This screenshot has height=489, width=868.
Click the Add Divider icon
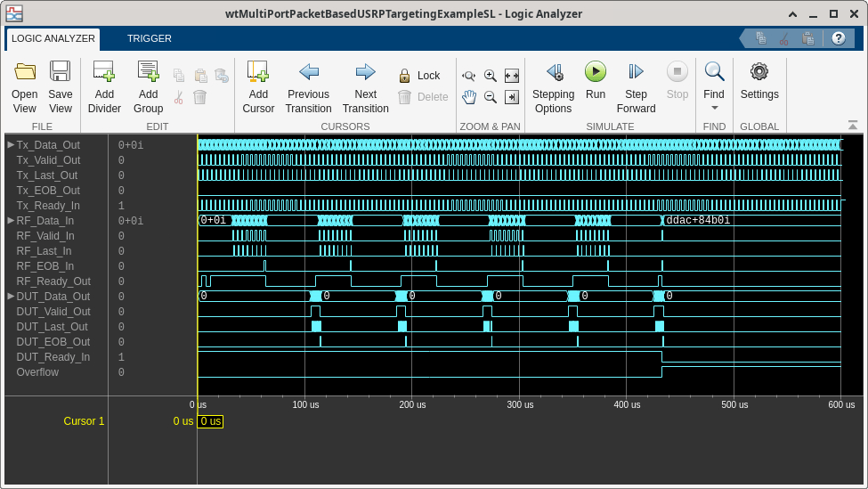(x=104, y=73)
